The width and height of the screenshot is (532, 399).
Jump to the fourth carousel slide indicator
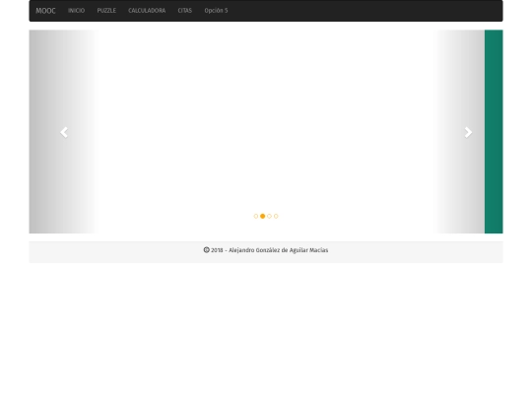click(x=276, y=216)
